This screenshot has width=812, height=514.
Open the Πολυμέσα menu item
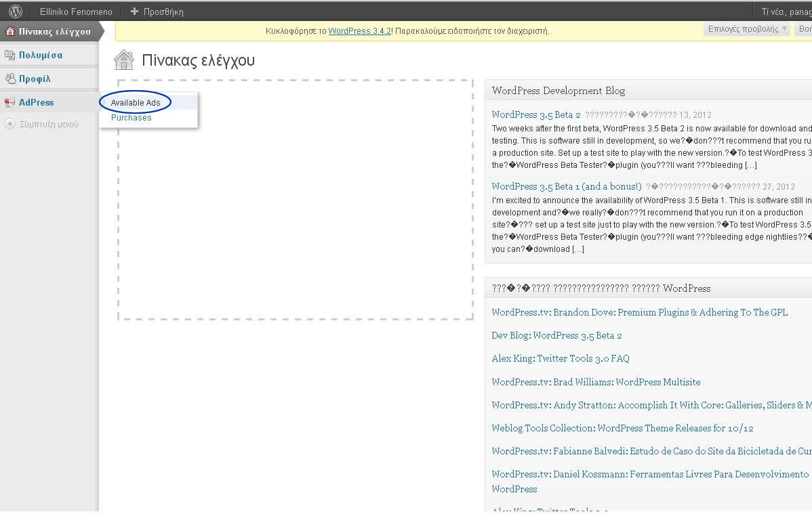[x=41, y=56]
